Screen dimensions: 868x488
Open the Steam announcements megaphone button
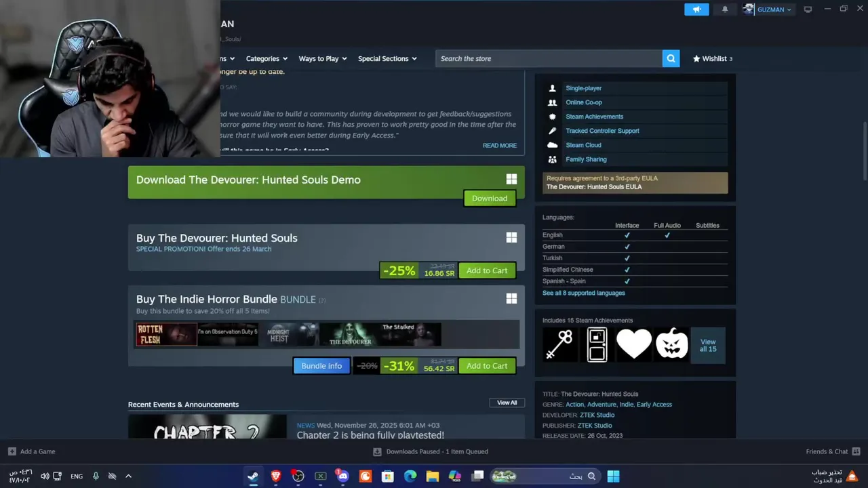point(696,9)
